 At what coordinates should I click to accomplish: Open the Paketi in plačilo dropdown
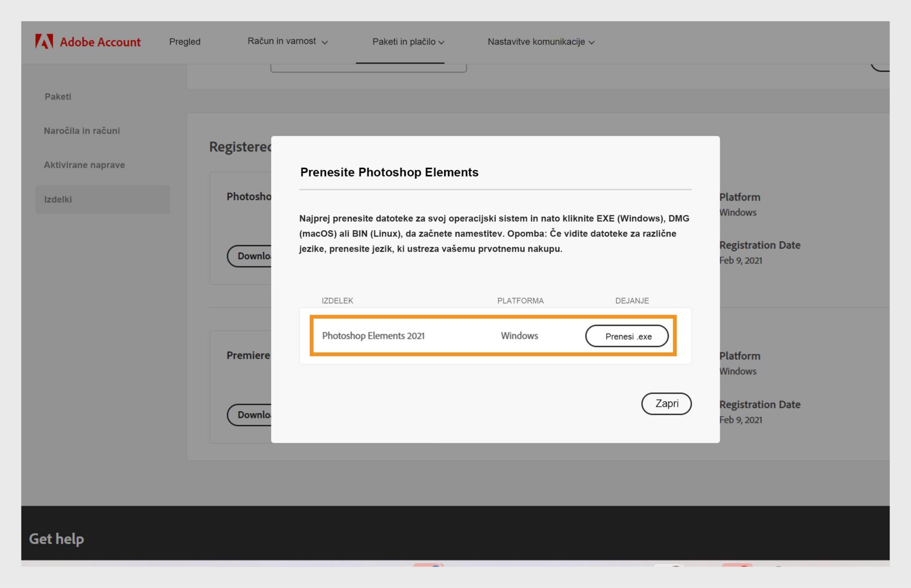[x=408, y=42]
